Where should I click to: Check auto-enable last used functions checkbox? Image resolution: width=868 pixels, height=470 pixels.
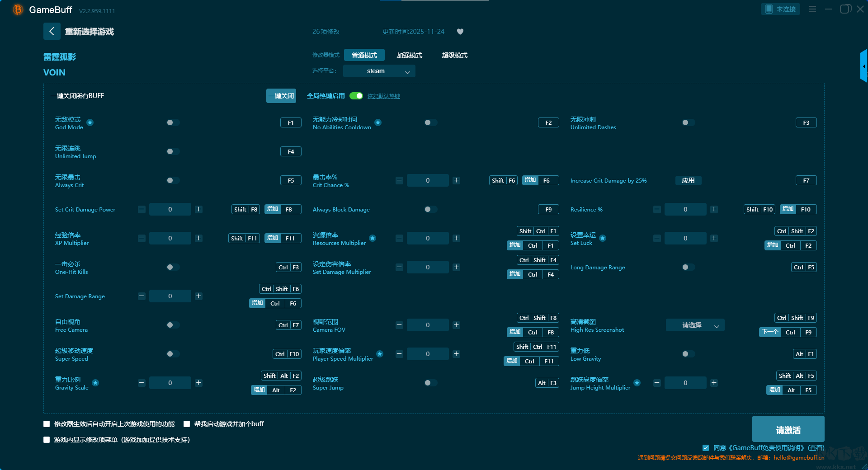coord(47,424)
